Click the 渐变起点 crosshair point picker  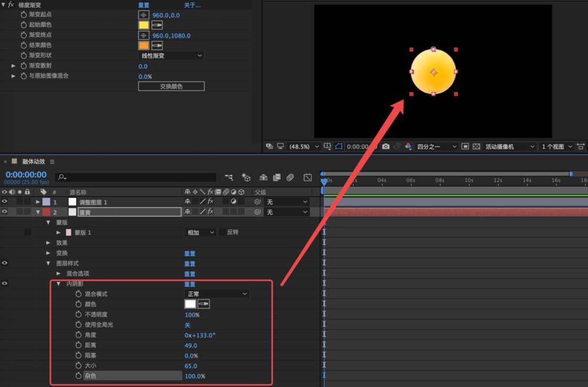143,15
